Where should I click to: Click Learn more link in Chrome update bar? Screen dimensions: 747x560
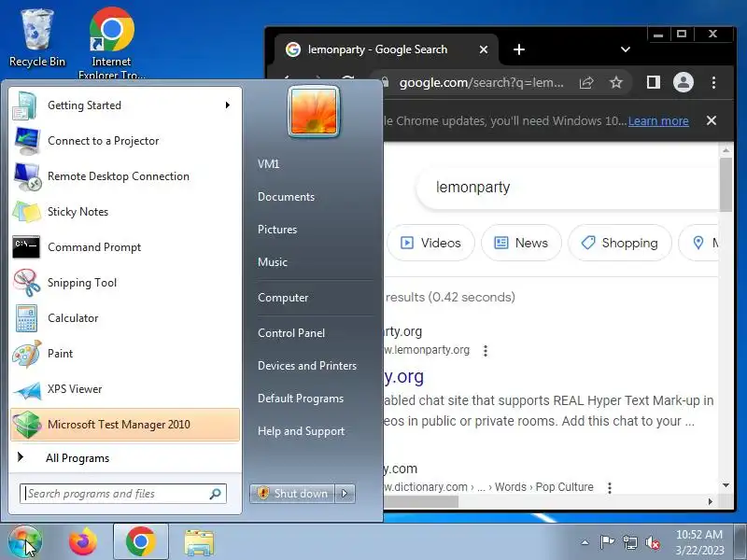(658, 121)
